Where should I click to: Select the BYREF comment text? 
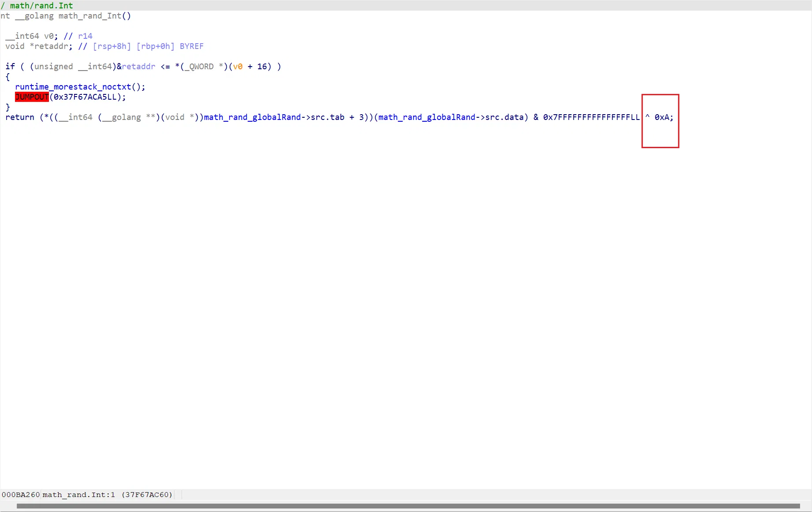pos(192,46)
